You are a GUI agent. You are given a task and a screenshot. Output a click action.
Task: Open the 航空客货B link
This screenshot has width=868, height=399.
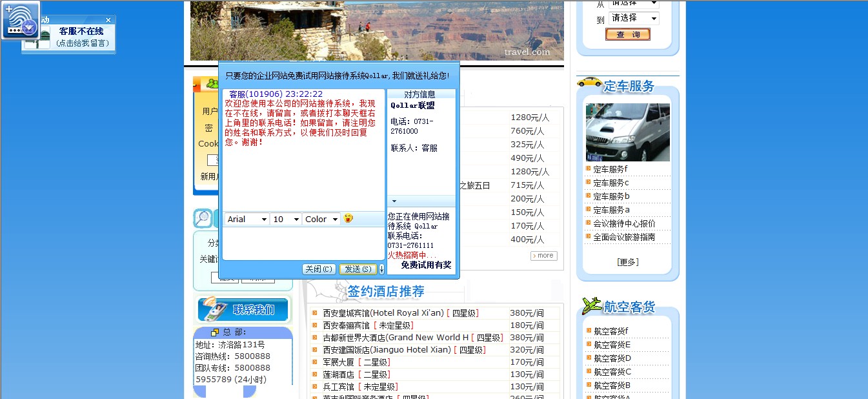pyautogui.click(x=612, y=385)
